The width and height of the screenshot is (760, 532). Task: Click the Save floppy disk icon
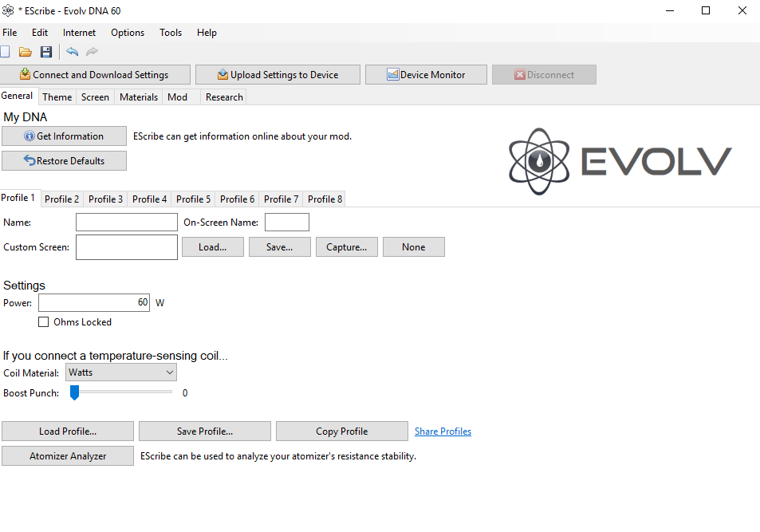pyautogui.click(x=46, y=52)
